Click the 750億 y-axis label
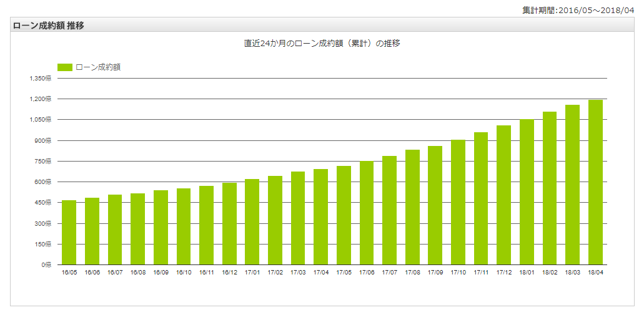644x315 pixels. tap(44, 161)
